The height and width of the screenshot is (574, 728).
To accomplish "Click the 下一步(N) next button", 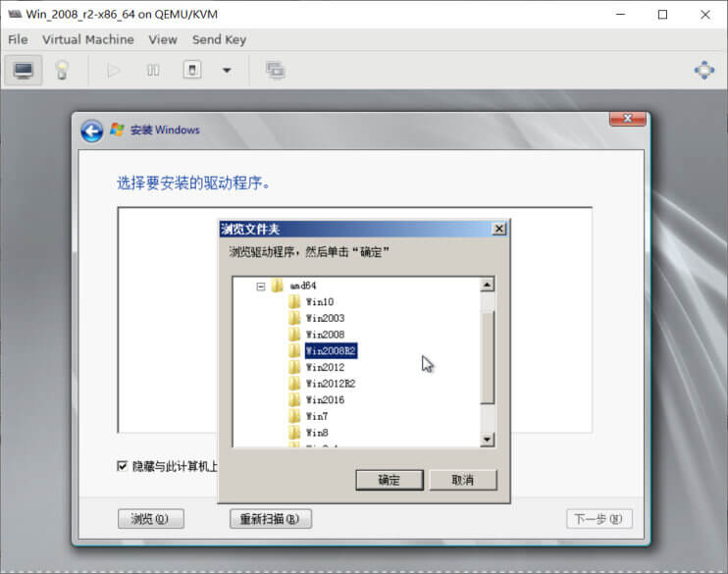I will pos(598,519).
